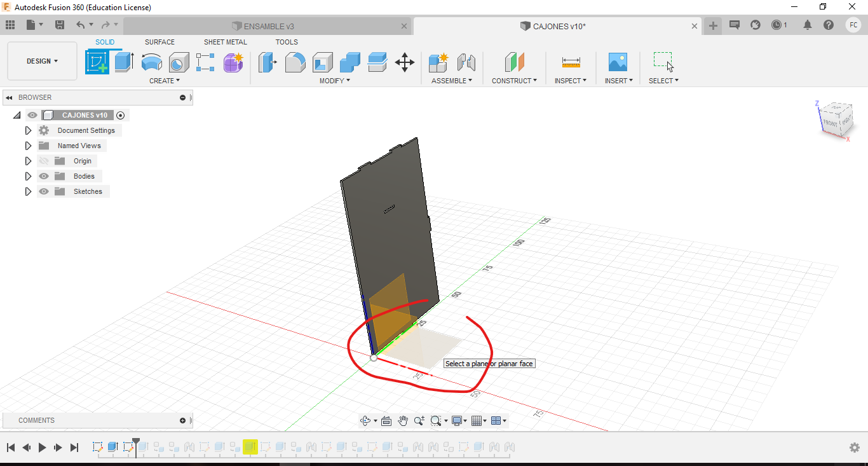Show the hidden Origin folder
Viewport: 868px width, 466px height.
[44, 161]
